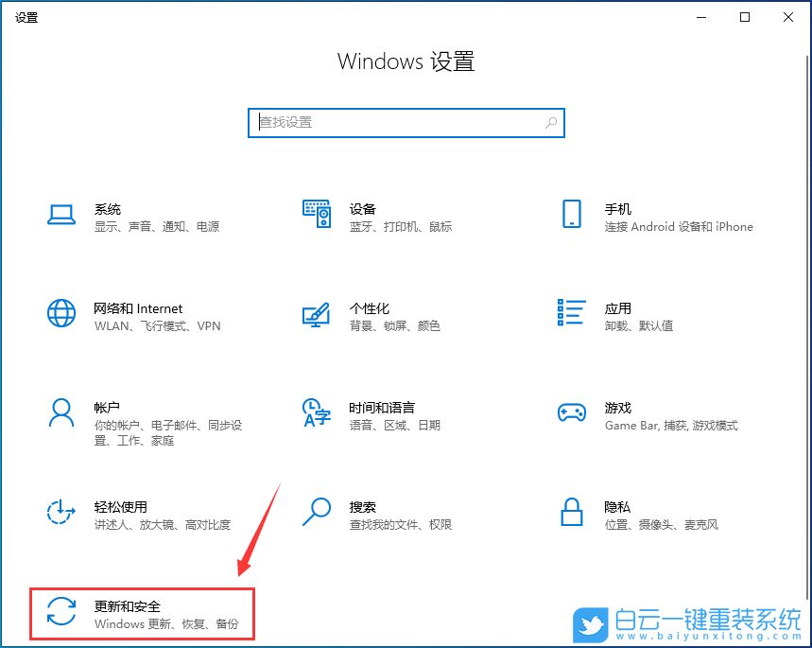The image size is (812, 648).
Task: Open 应用 via the app list icon
Action: [571, 313]
